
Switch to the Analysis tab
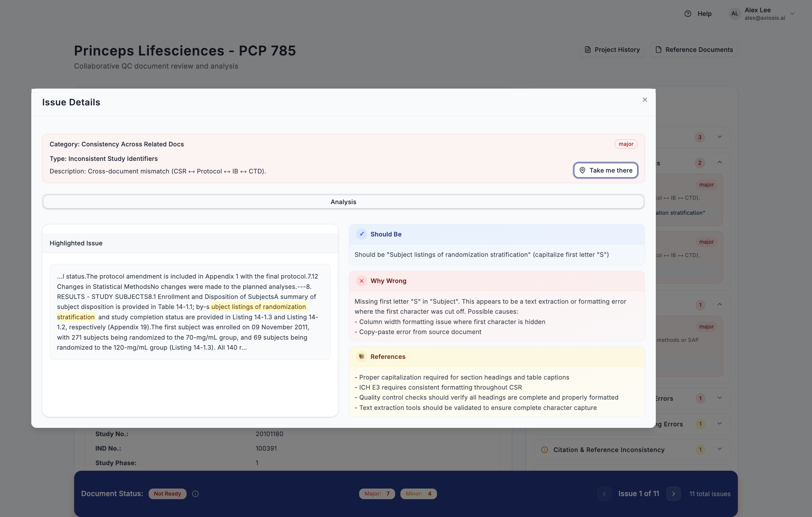pyautogui.click(x=343, y=202)
